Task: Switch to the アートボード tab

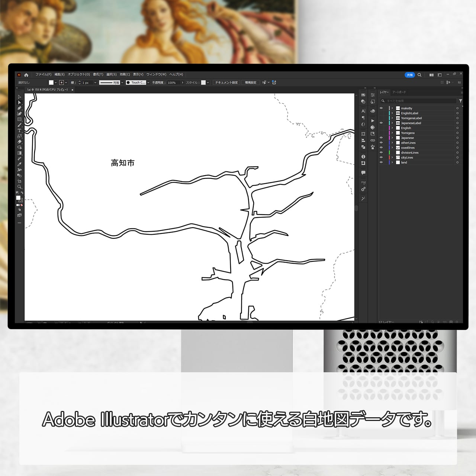Action: (399, 92)
